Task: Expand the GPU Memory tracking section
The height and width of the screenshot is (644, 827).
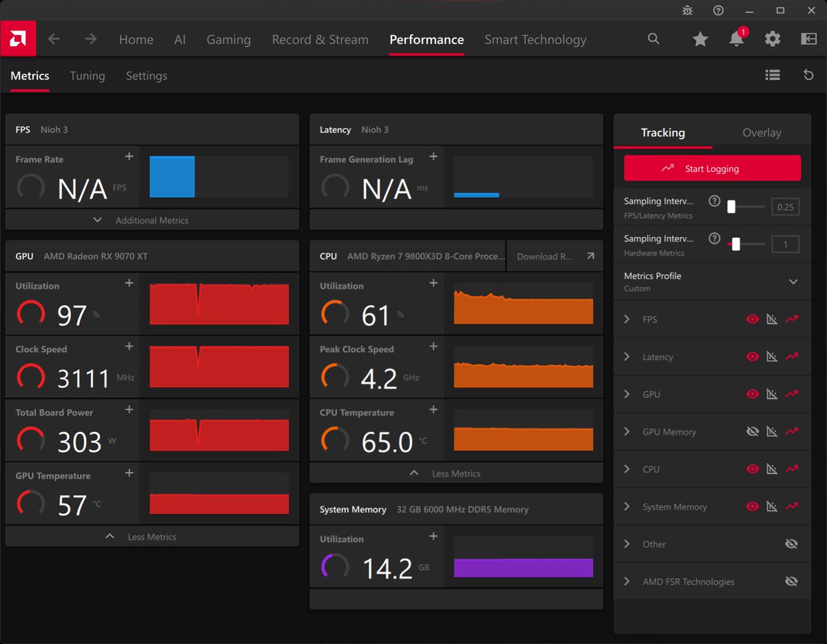Action: [626, 431]
